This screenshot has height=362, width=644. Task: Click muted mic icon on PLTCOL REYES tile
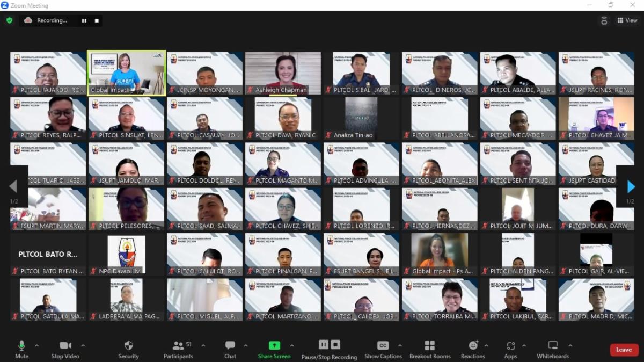pyautogui.click(x=15, y=135)
